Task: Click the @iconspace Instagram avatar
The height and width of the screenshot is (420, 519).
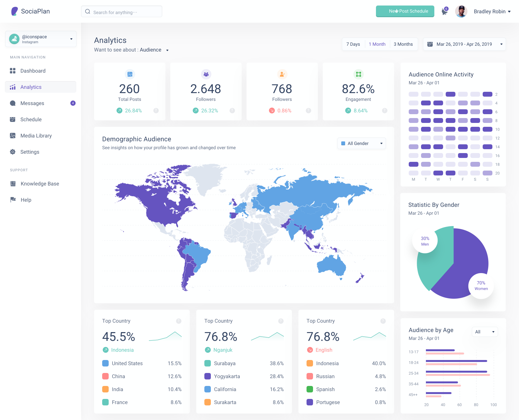Action: [14, 39]
